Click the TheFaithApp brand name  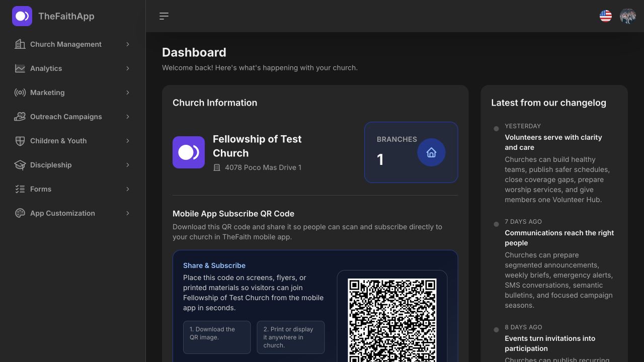(66, 16)
